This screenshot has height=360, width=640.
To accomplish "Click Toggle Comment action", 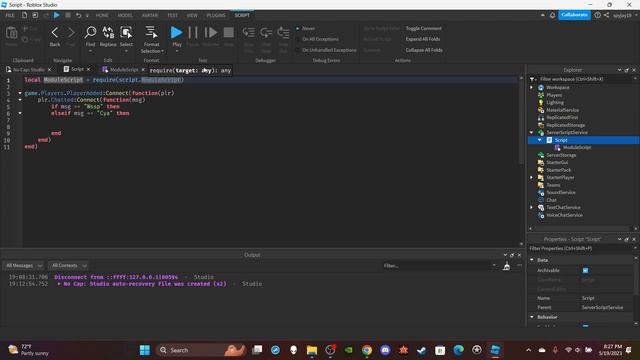I will (x=423, y=28).
